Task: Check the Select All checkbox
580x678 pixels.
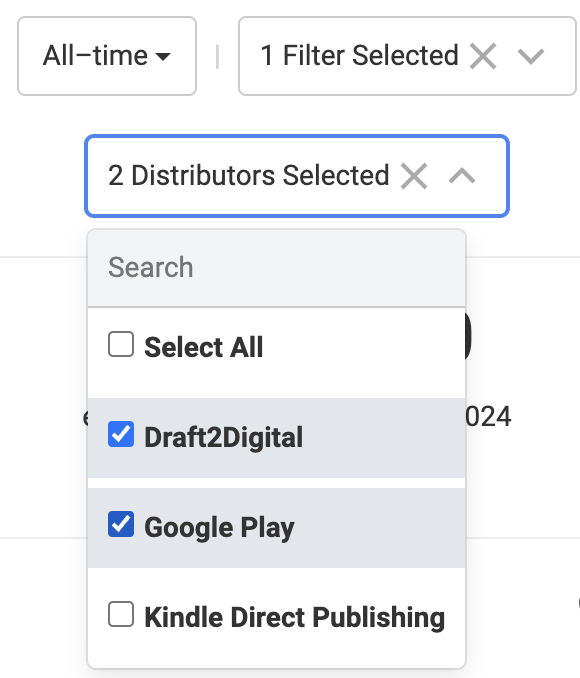Action: point(121,344)
